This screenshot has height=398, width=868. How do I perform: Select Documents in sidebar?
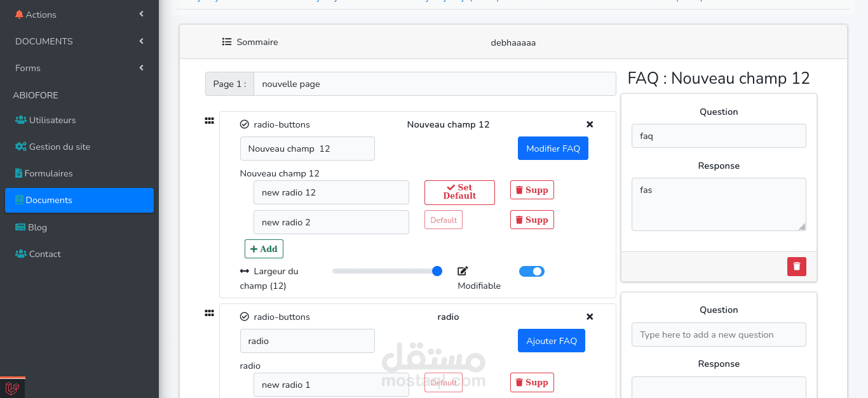click(79, 200)
